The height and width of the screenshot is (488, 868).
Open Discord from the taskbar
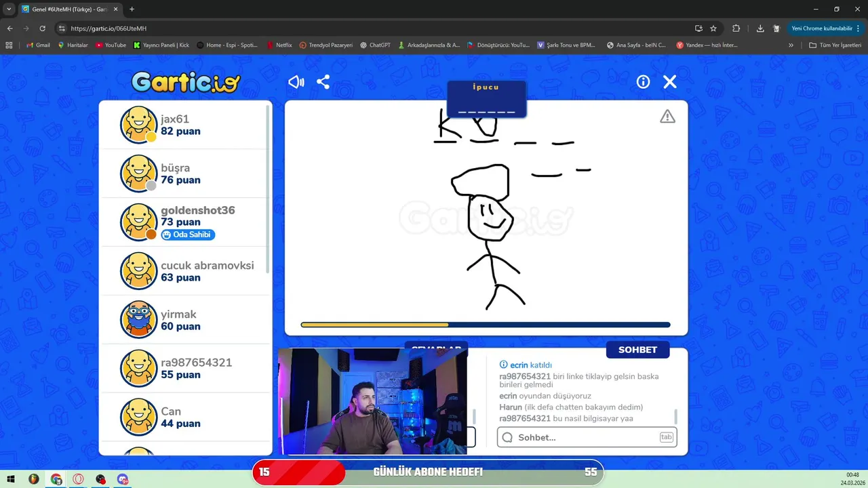point(123,479)
